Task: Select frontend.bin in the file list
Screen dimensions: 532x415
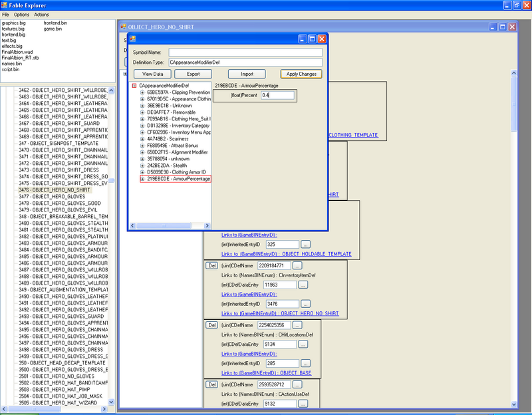Action: 55,23
